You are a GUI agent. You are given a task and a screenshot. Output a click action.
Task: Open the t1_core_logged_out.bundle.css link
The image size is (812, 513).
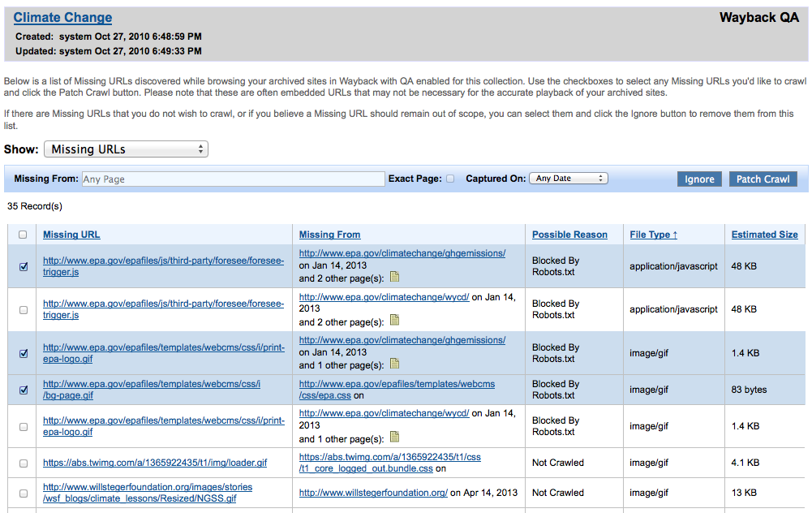390,463
